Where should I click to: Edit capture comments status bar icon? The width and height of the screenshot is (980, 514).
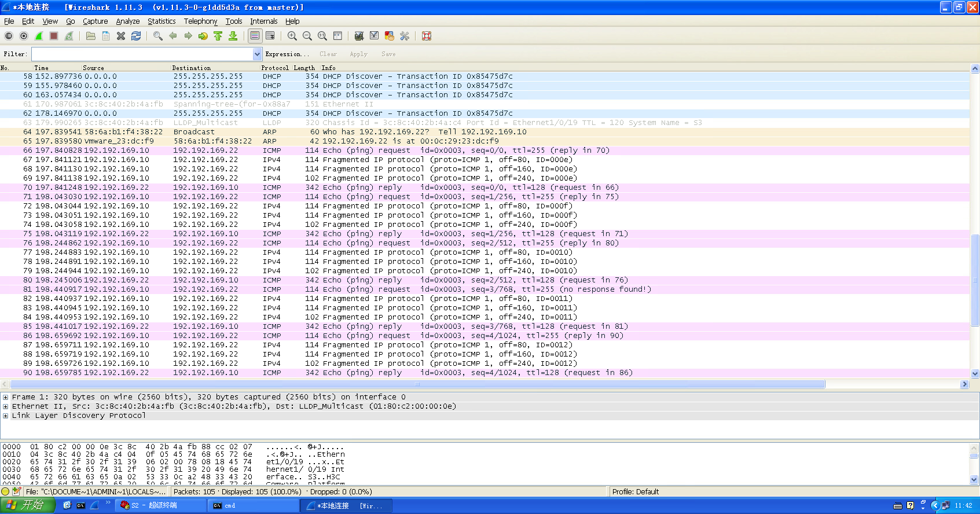17,491
